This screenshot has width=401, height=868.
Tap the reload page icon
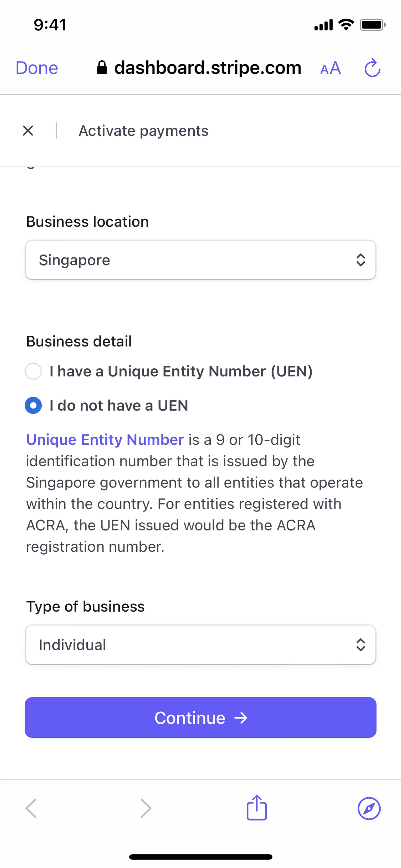click(372, 68)
